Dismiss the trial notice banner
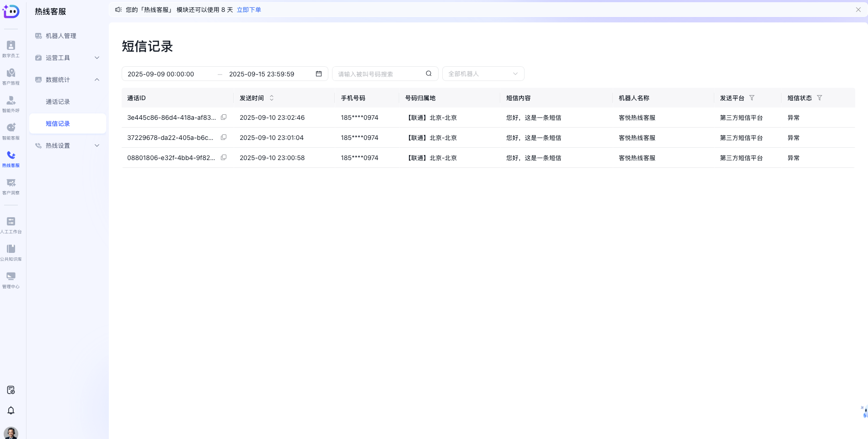Screen dimensions: 868x439 [858, 10]
